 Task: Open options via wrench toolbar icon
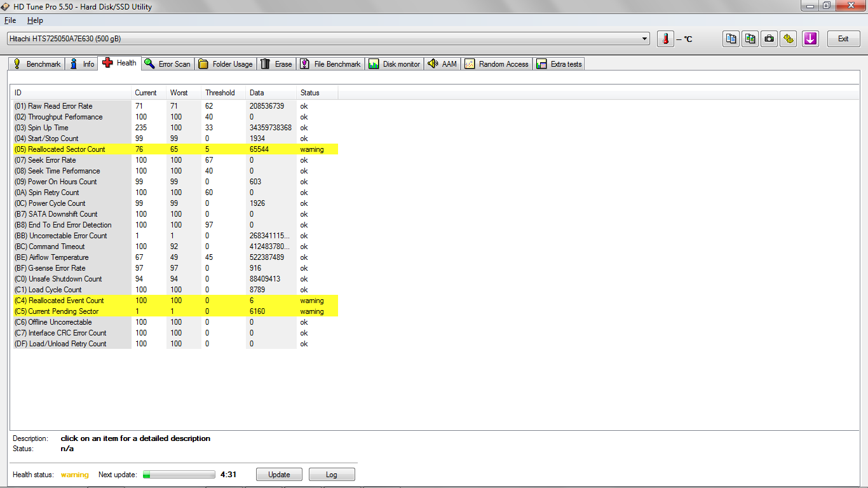(789, 39)
